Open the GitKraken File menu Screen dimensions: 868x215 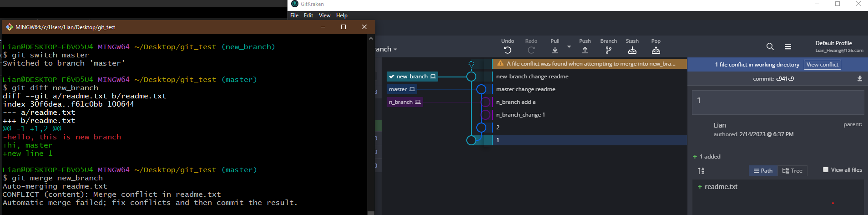tap(294, 15)
